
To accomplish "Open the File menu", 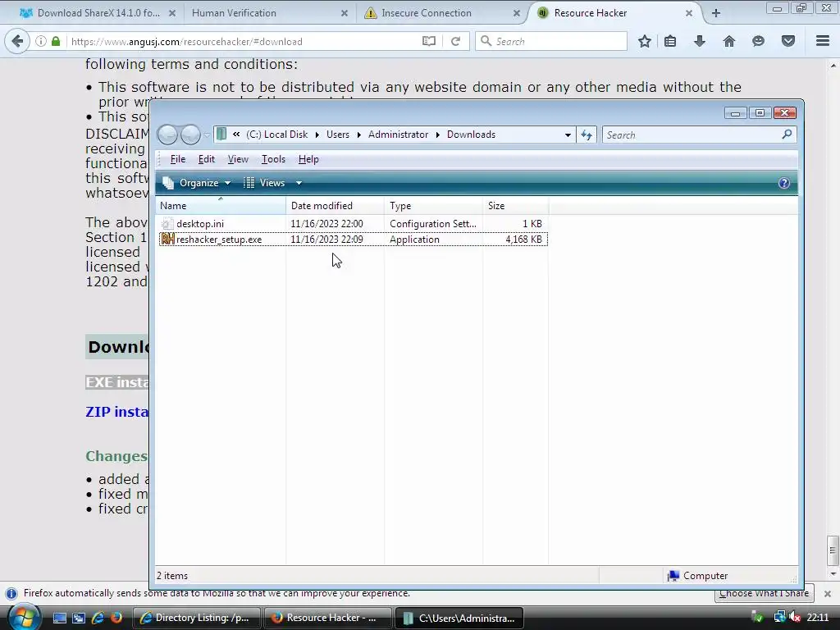I will pyautogui.click(x=177, y=159).
